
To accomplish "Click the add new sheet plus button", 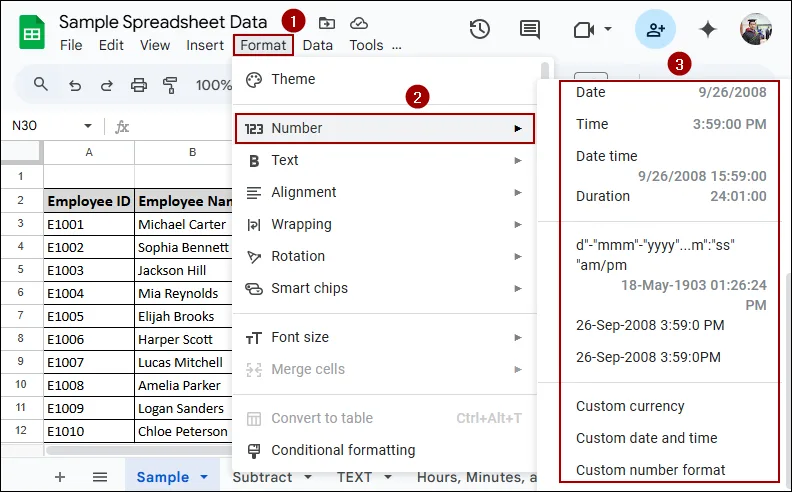I will tap(60, 477).
